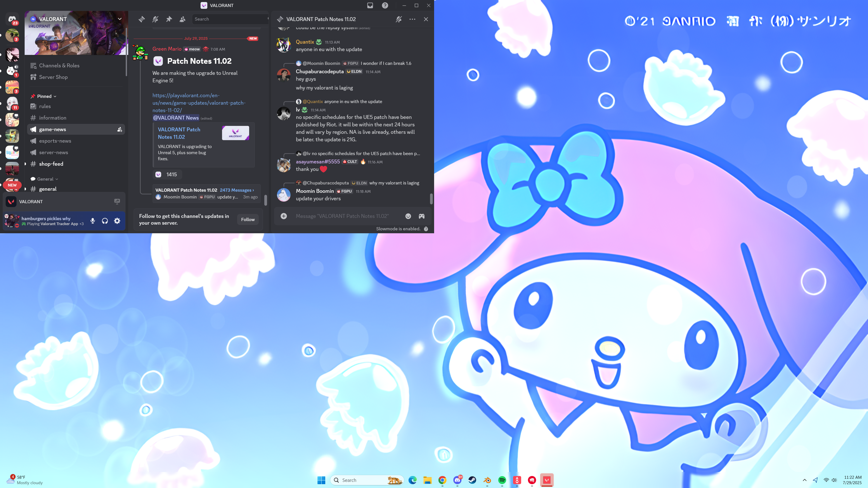868x488 pixels.
Task: Open Windows Start menu
Action: 321,480
